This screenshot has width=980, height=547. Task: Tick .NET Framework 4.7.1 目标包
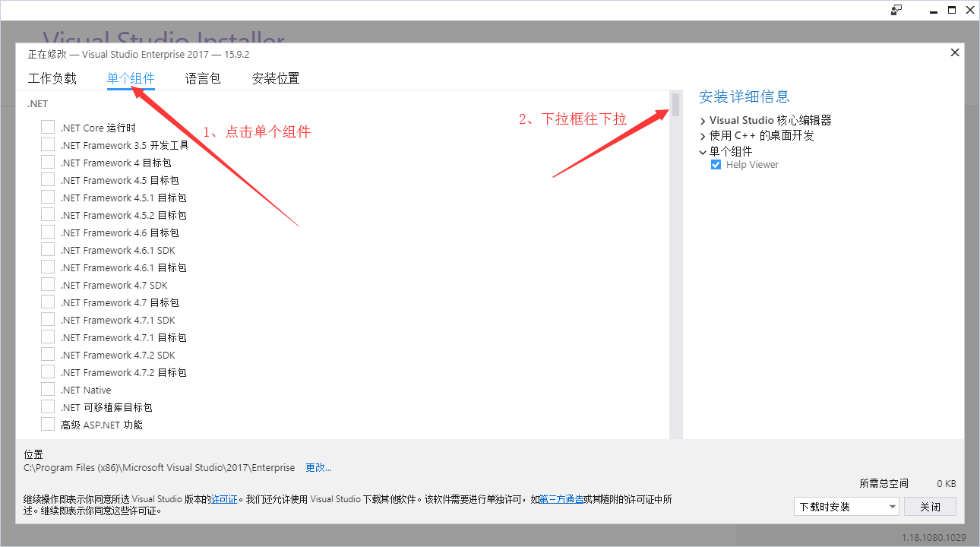pyautogui.click(x=48, y=337)
